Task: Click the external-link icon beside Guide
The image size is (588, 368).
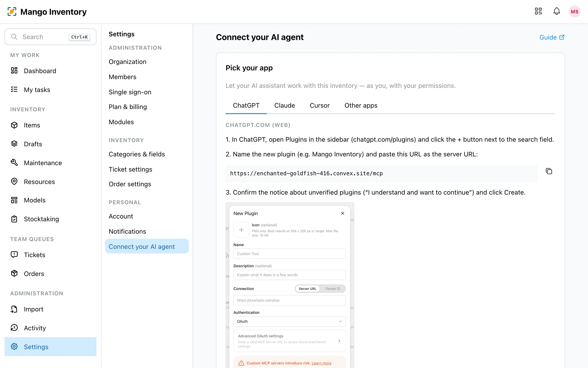Action: [x=562, y=37]
